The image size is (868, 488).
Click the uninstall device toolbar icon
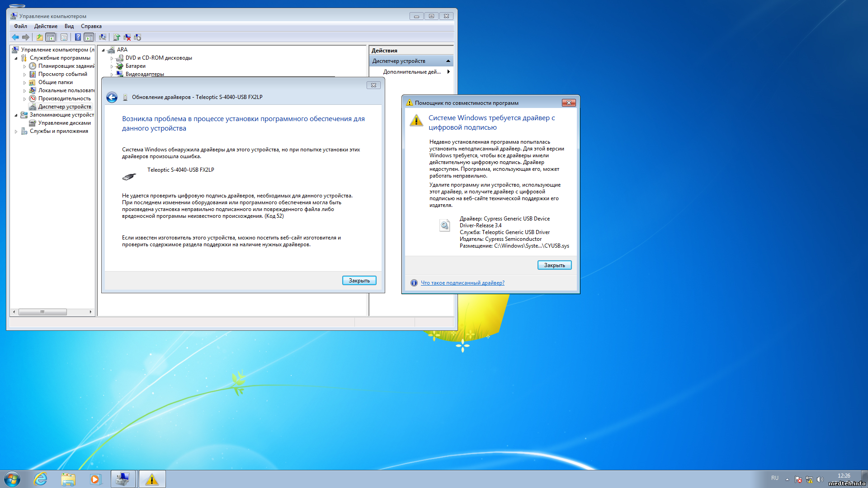(127, 38)
